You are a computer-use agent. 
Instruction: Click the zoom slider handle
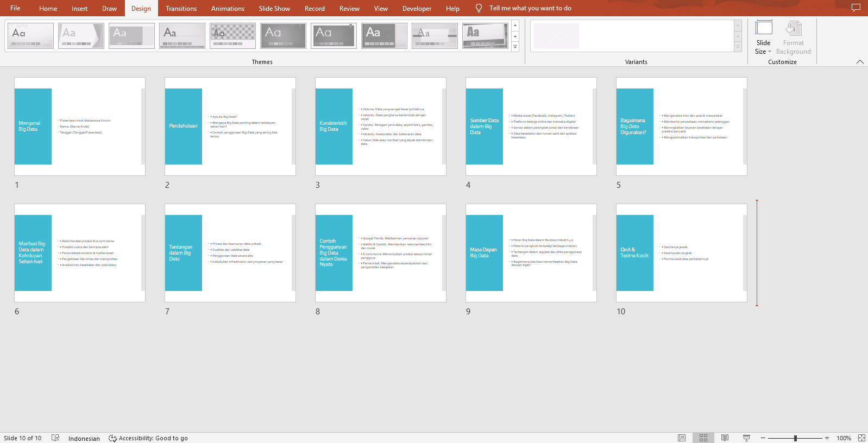[x=795, y=438]
